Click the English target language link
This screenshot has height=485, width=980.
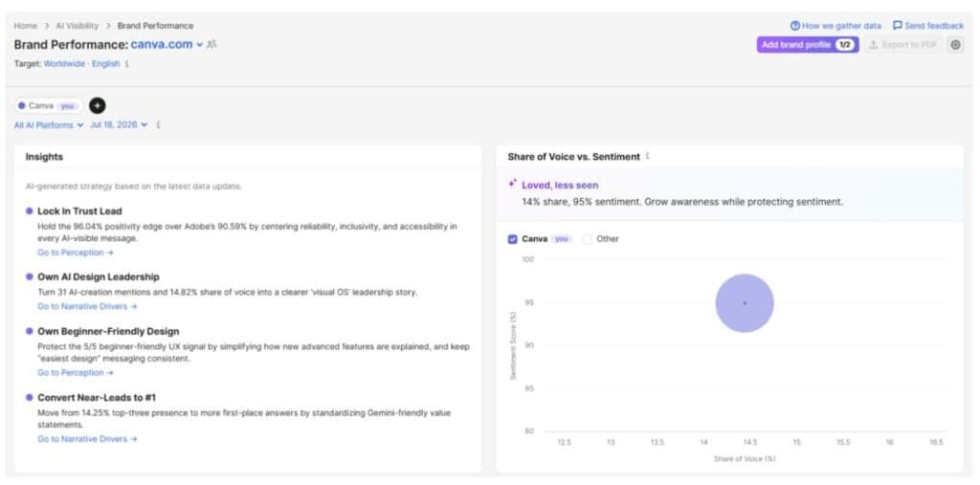pos(105,64)
